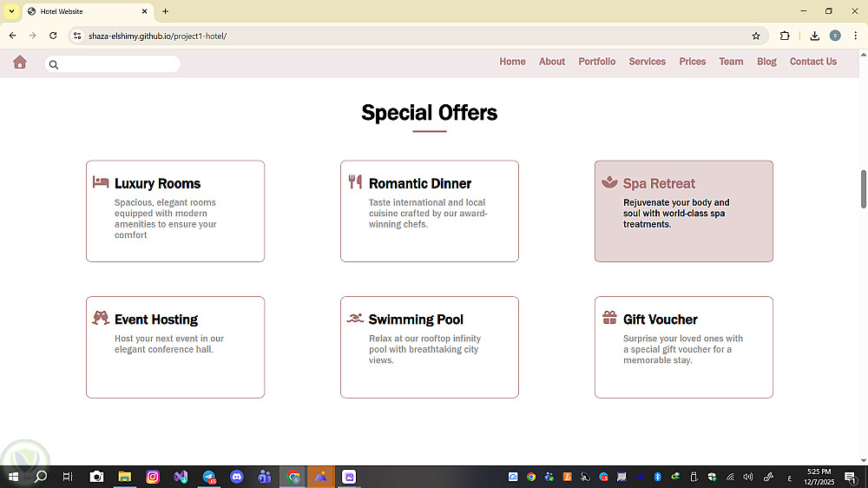The image size is (868, 488).
Task: Click the champagne glasses icon beside Event Hosting
Action: (100, 318)
